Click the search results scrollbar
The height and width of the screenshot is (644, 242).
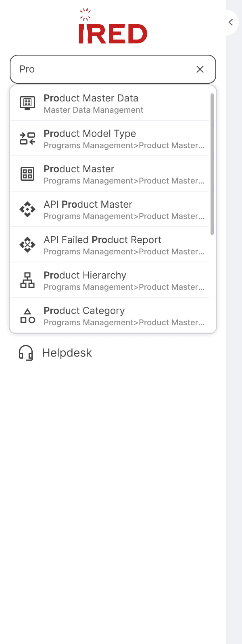pos(212,164)
